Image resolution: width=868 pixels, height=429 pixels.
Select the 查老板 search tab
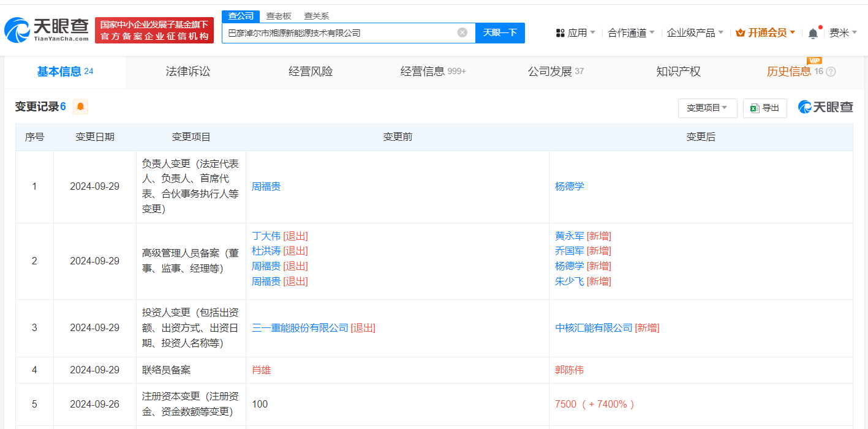(279, 16)
